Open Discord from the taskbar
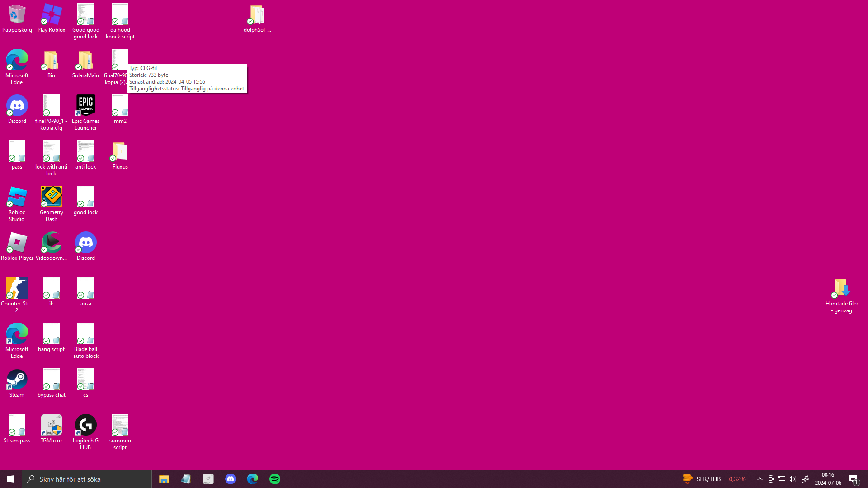The height and width of the screenshot is (488, 868). (x=231, y=479)
